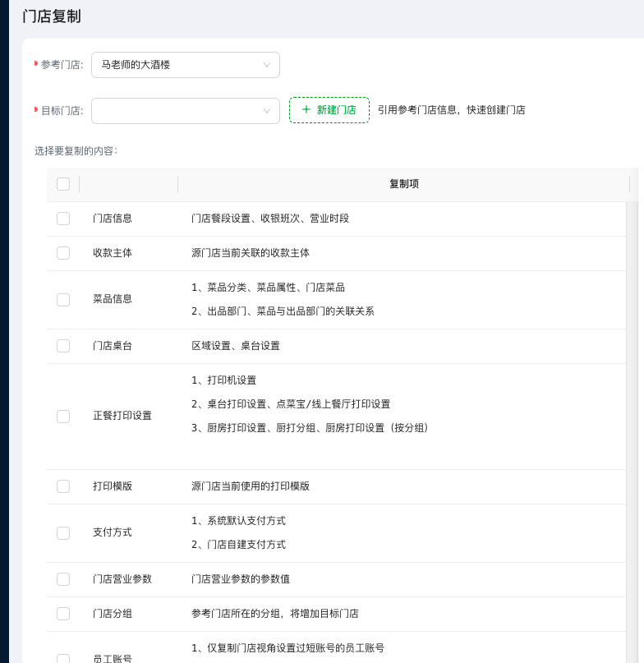Click the 门店营业参数 row label
644x663 pixels.
(122, 579)
